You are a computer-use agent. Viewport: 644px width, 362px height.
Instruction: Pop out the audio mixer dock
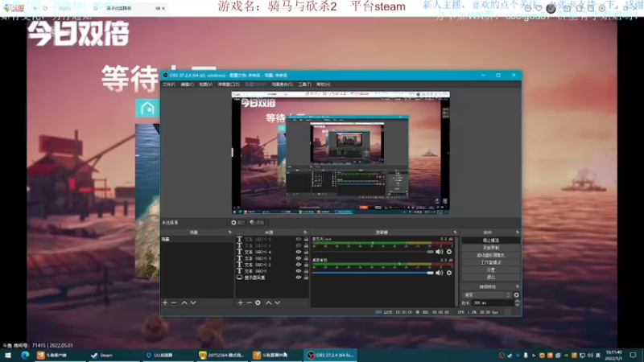(x=455, y=232)
